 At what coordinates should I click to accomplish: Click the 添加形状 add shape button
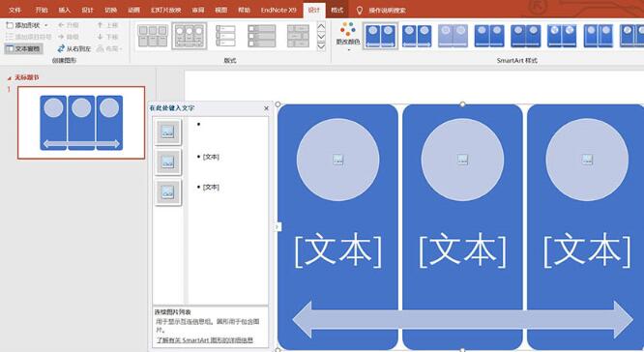tap(23, 25)
